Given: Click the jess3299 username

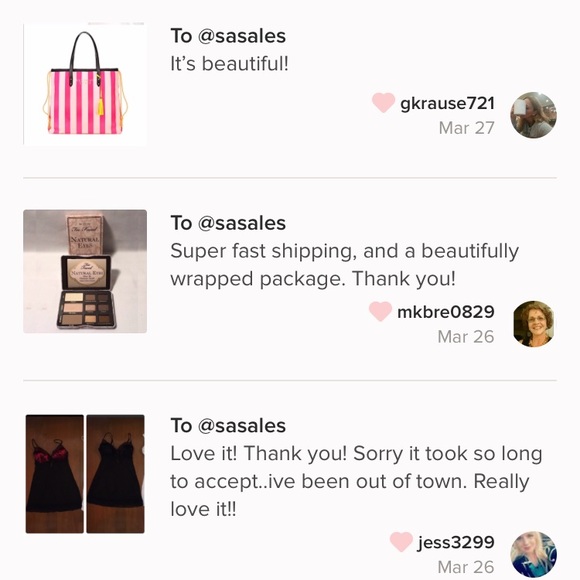Looking at the screenshot, I should (456, 543).
